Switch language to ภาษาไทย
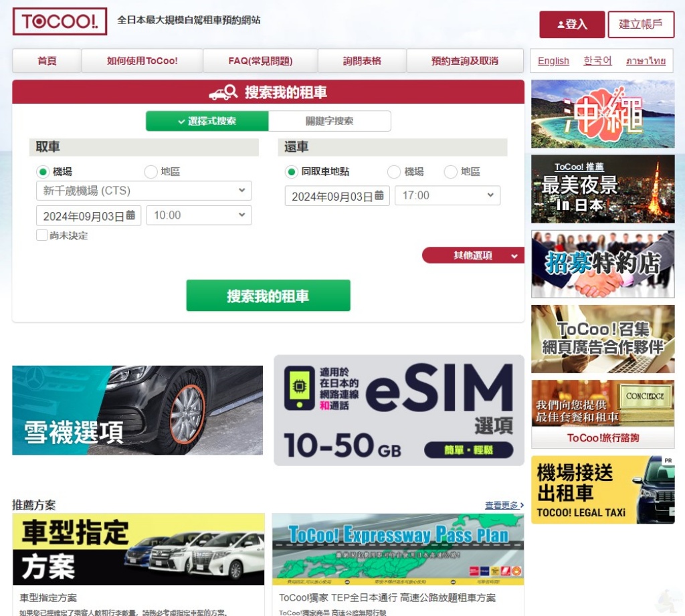Screen dimensions: 685x616 tap(646, 61)
